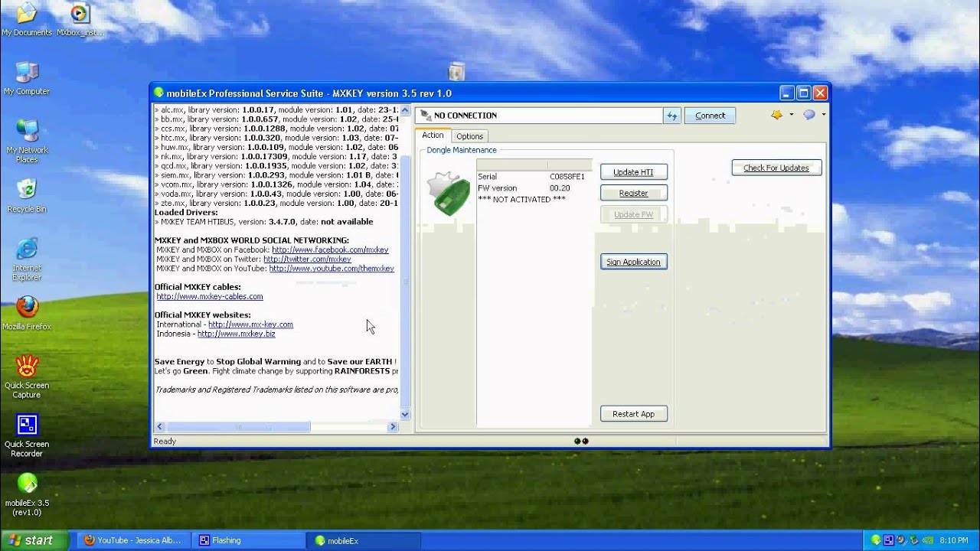Click the nk.mx library version line
The height and width of the screenshot is (551, 980).
[x=276, y=156]
